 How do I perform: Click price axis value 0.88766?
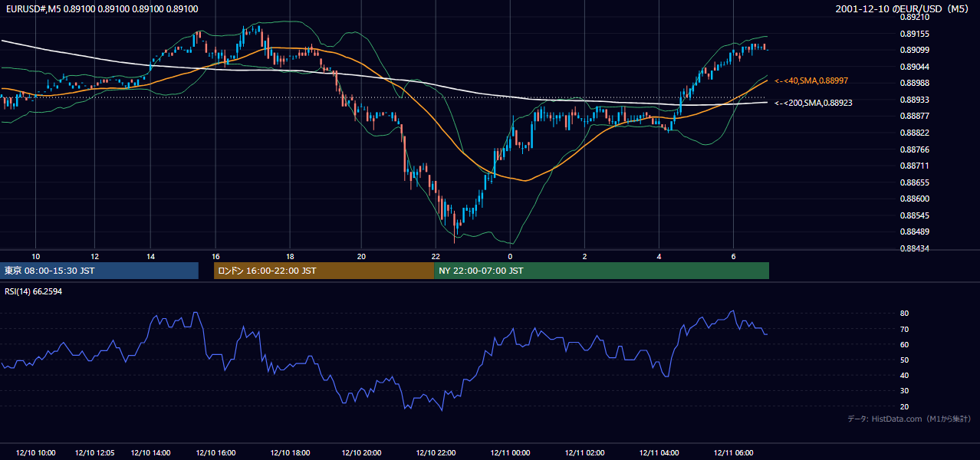pyautogui.click(x=915, y=149)
